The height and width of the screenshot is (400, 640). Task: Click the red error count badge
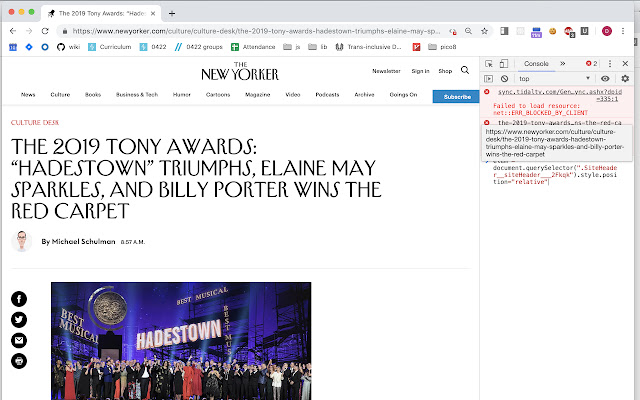(591, 64)
